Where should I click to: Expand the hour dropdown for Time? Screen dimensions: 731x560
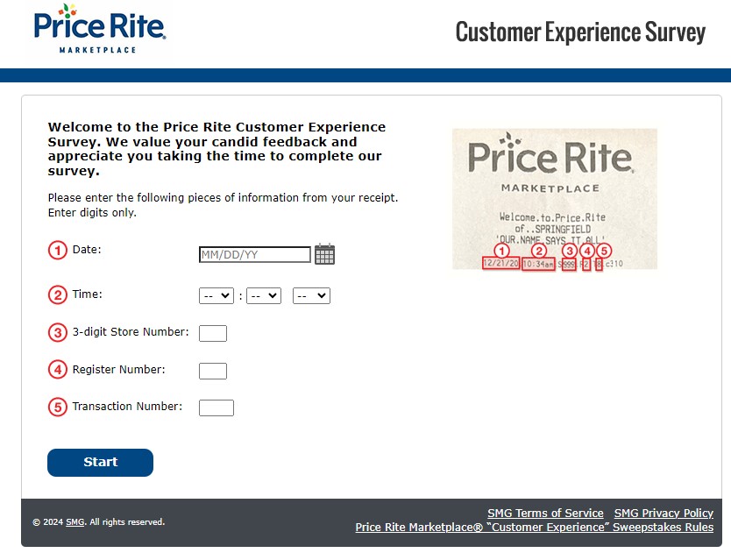click(216, 295)
